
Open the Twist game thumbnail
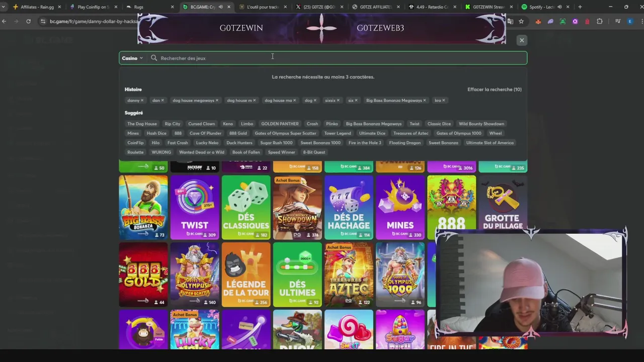point(195,207)
